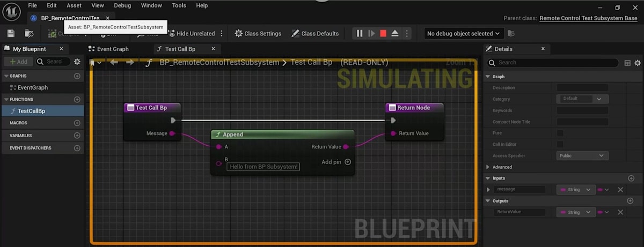644x247 pixels.
Task: Add new function with plus icon
Action: pyautogui.click(x=77, y=100)
